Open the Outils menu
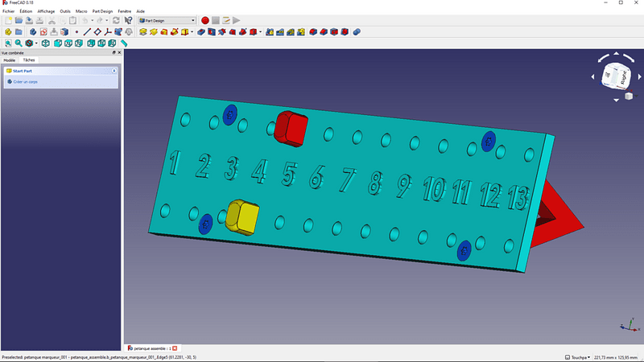The height and width of the screenshot is (362, 644). coord(65,11)
